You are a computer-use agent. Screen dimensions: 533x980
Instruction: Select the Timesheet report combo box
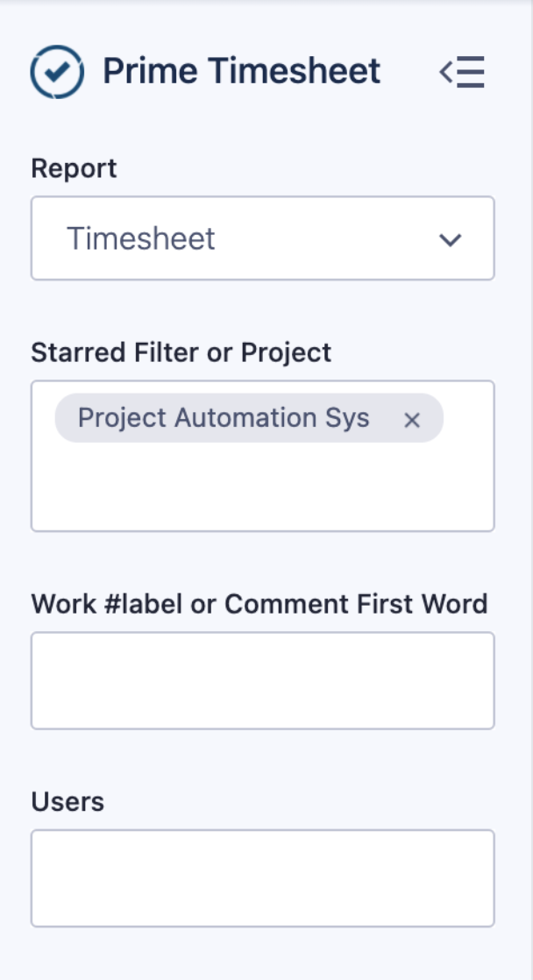262,238
